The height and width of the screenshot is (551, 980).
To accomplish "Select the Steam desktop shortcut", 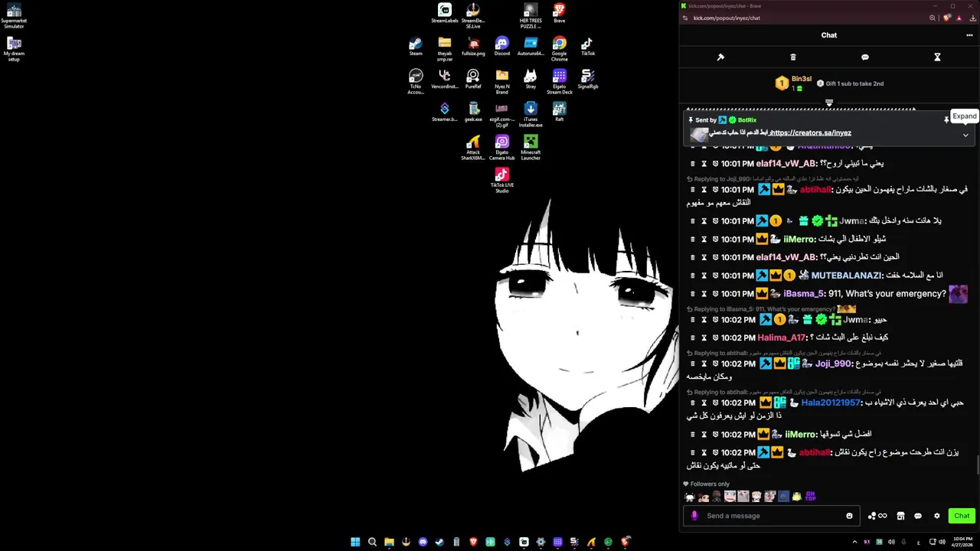I will [416, 47].
